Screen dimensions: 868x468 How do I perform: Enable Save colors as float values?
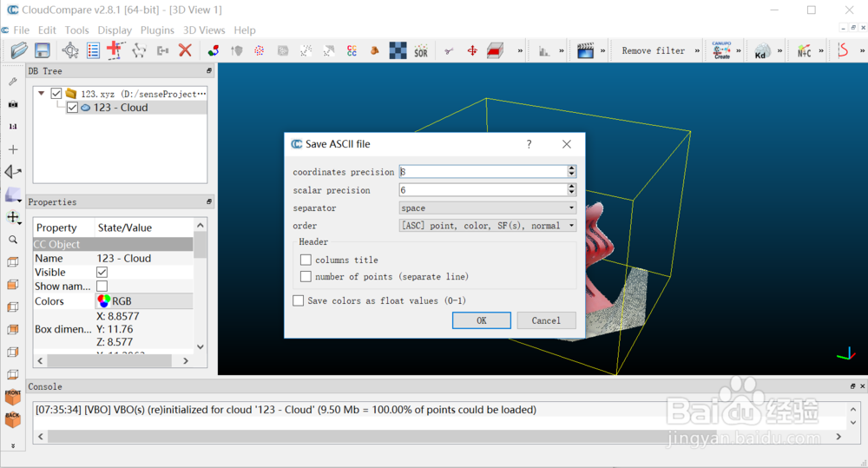(299, 300)
